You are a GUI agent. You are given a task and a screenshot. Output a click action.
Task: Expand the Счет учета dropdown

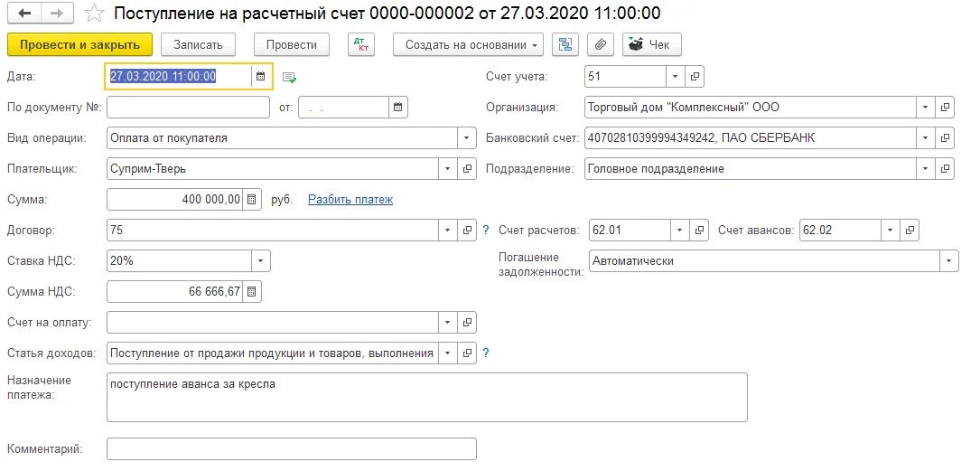pyautogui.click(x=675, y=77)
